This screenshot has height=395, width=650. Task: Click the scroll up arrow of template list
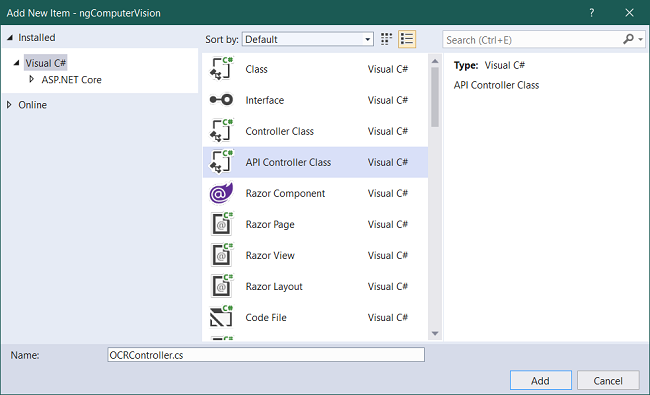click(435, 61)
